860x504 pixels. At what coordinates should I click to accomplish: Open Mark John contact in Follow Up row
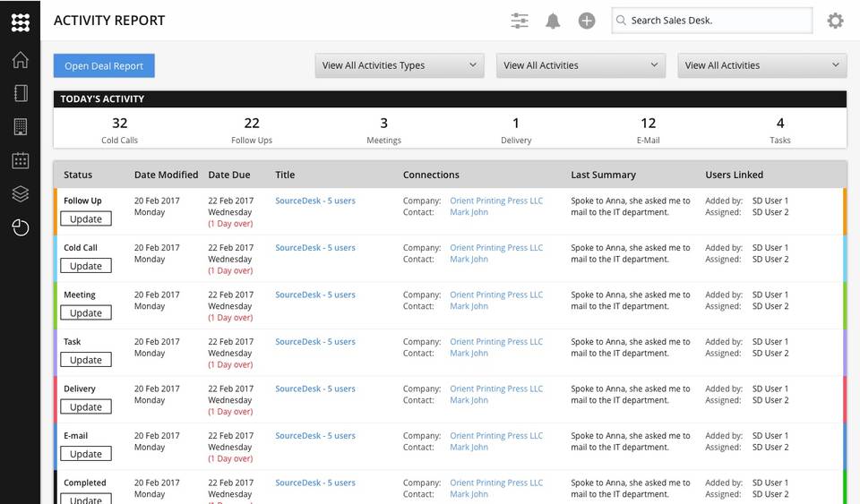point(469,212)
